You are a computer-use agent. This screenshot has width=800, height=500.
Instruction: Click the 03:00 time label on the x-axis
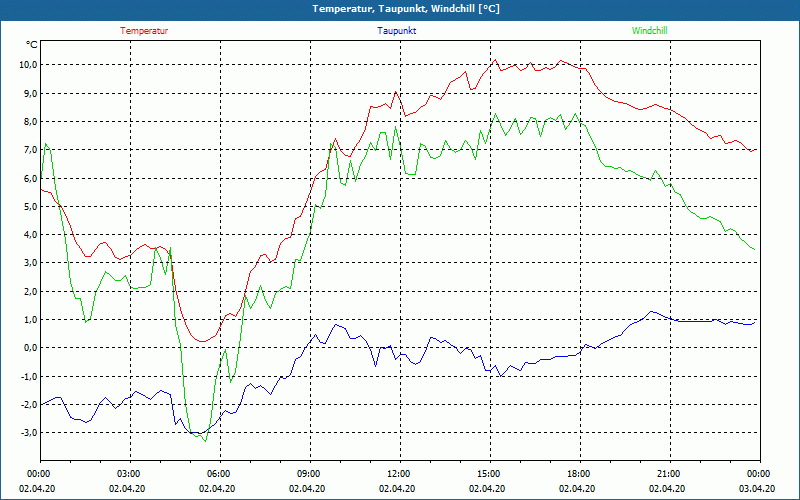click(x=130, y=474)
